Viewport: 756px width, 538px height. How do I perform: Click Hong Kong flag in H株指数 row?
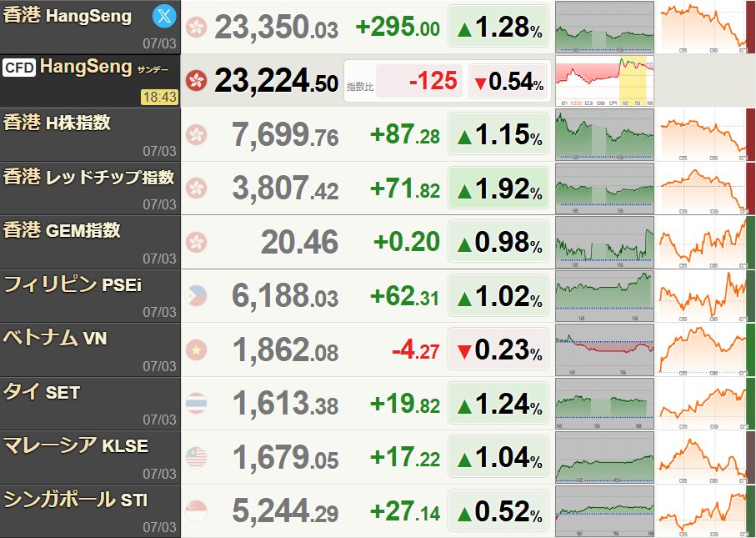point(196,134)
